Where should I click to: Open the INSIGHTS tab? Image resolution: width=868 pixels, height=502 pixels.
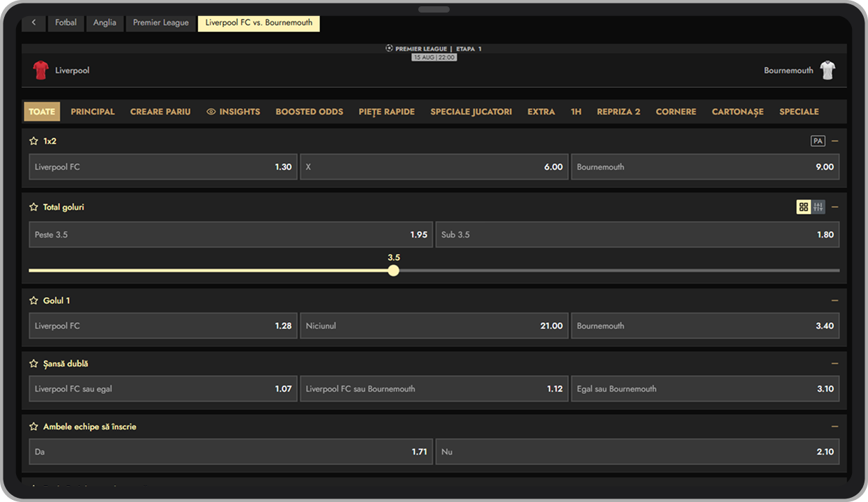point(234,112)
